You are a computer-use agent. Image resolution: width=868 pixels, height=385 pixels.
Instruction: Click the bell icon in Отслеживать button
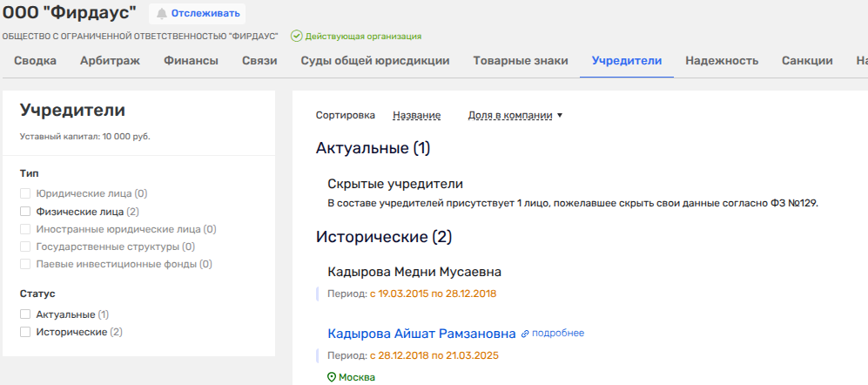point(162,13)
